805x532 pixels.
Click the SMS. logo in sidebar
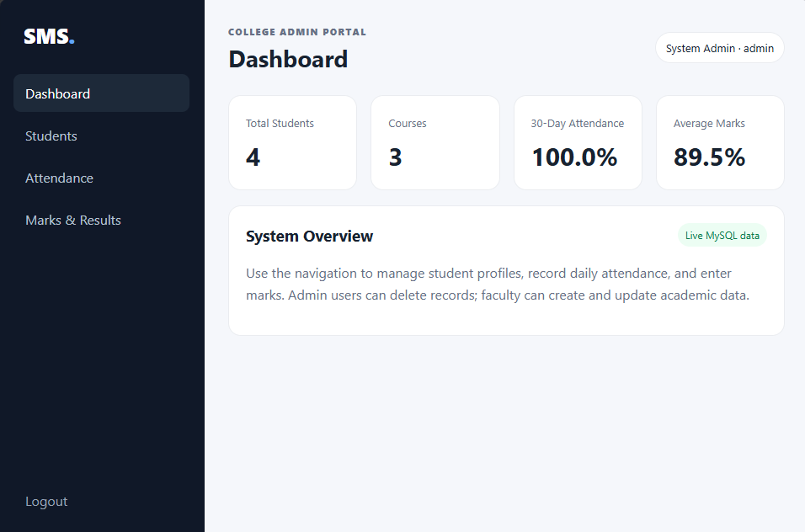pos(50,36)
